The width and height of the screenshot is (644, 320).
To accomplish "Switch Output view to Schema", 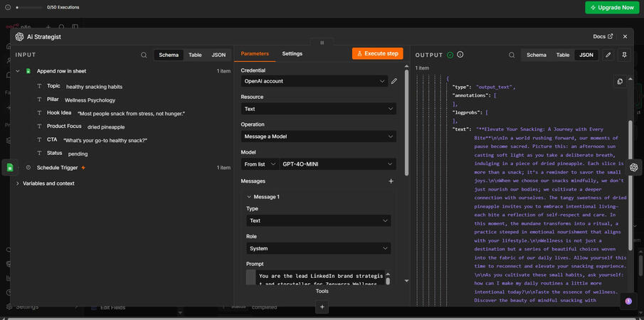I will [537, 55].
